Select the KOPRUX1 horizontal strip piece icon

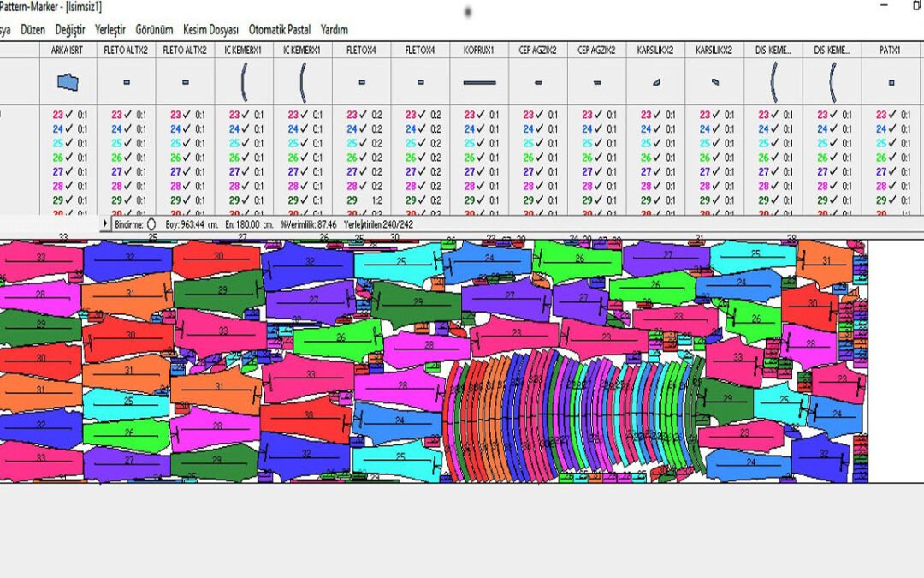click(x=479, y=82)
